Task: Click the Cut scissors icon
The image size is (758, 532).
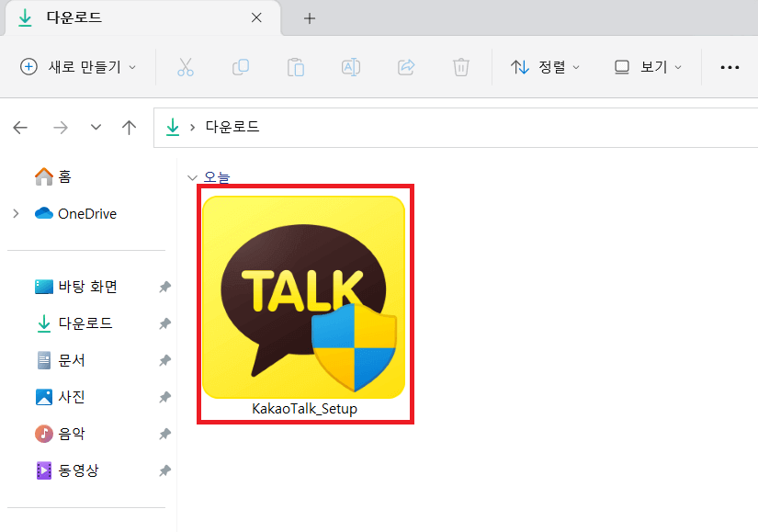Action: click(x=186, y=67)
